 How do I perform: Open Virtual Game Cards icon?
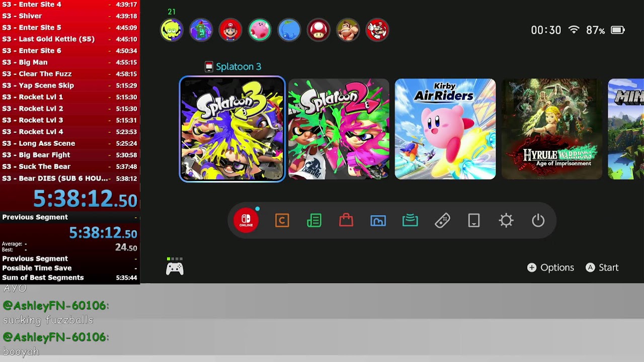(474, 220)
